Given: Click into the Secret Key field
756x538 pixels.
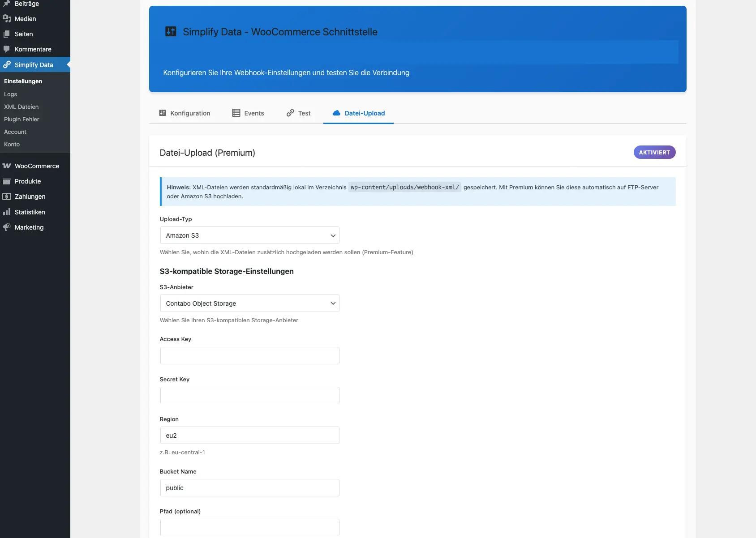Looking at the screenshot, I should pos(249,396).
